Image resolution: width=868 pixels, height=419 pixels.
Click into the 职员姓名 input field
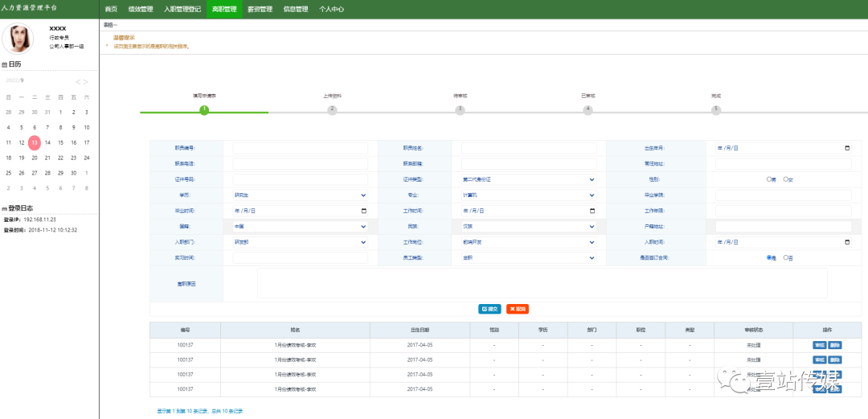coord(528,148)
